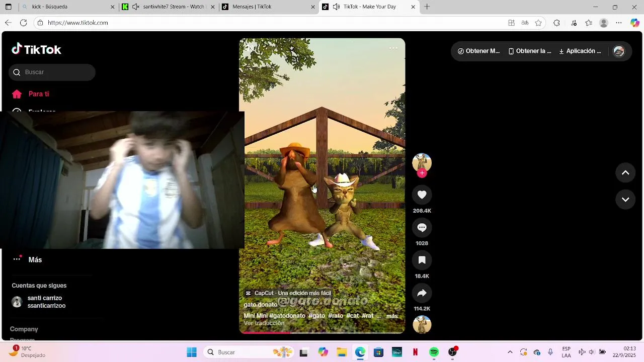Screen dimensions: 644x362
Task: Expand caption with más
Action: pos(392,316)
